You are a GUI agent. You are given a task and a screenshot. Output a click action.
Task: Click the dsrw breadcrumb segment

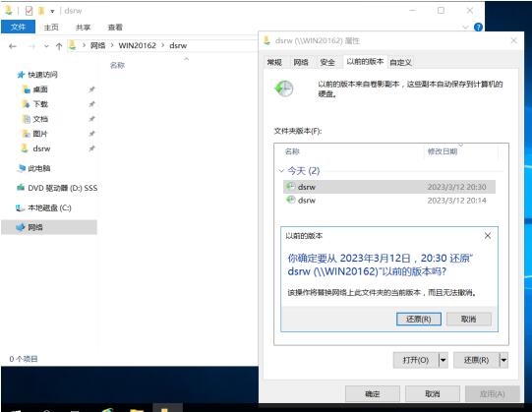178,45
